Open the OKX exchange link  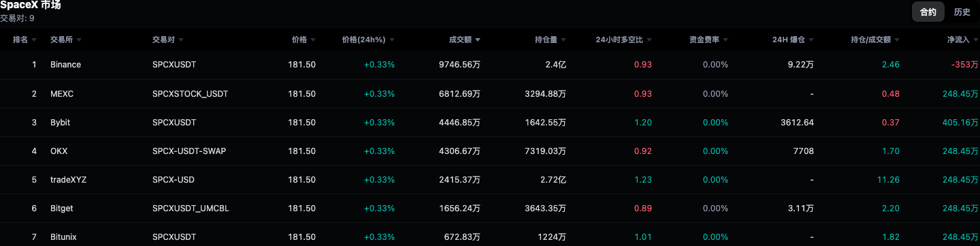pos(59,151)
